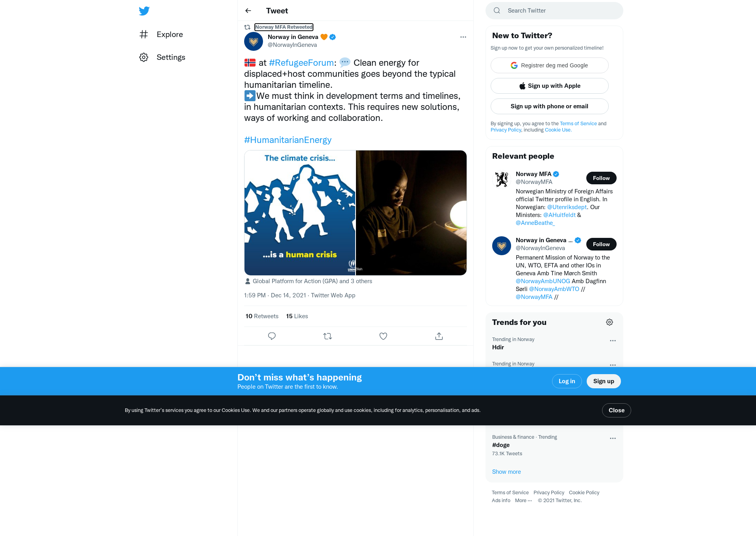Open the climate crisis image thumbnail
The image size is (756, 536).
point(300,213)
